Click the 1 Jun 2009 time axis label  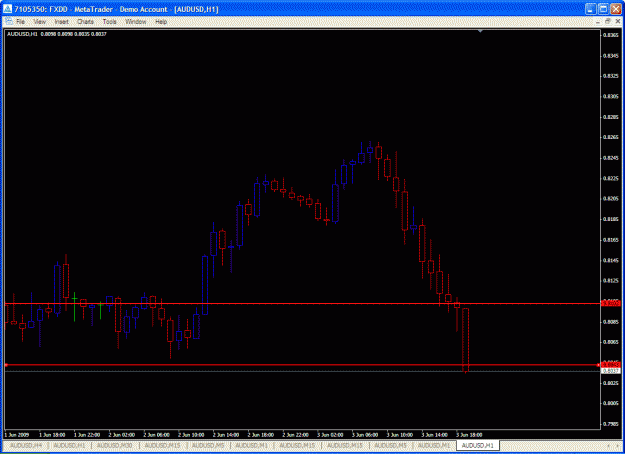click(17, 435)
